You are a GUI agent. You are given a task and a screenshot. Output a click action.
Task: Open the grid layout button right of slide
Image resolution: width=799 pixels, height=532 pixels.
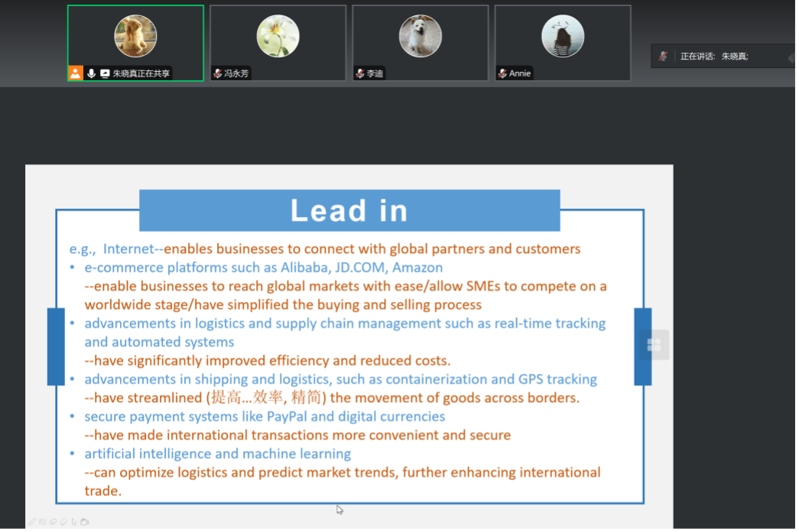point(654,345)
